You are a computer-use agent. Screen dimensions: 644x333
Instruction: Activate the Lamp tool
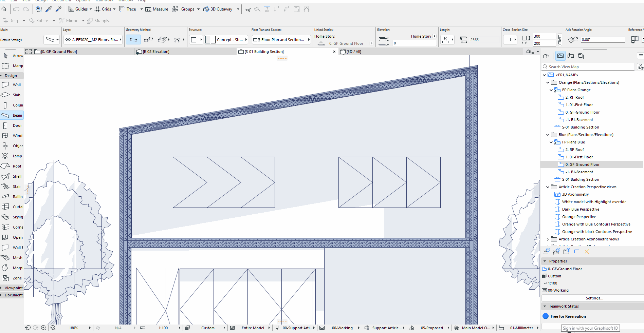[12, 156]
